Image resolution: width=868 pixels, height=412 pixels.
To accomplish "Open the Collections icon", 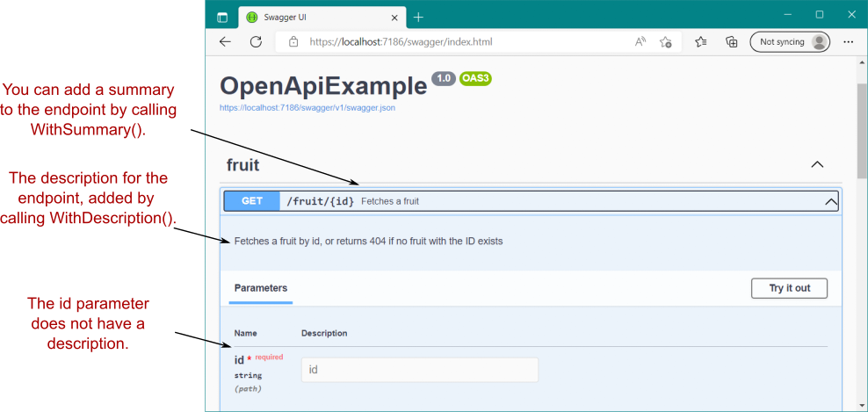I will pos(732,42).
